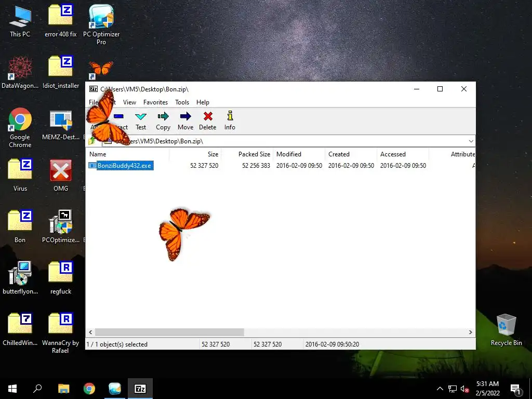Screen dimensions: 532x399
Task: Open the Tools menu
Action: pos(182,102)
